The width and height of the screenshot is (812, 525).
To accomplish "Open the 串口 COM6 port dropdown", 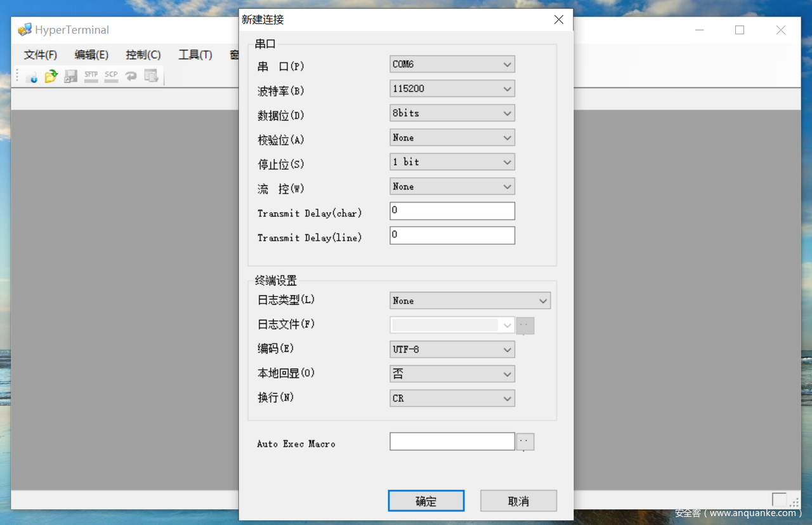I will pyautogui.click(x=452, y=64).
